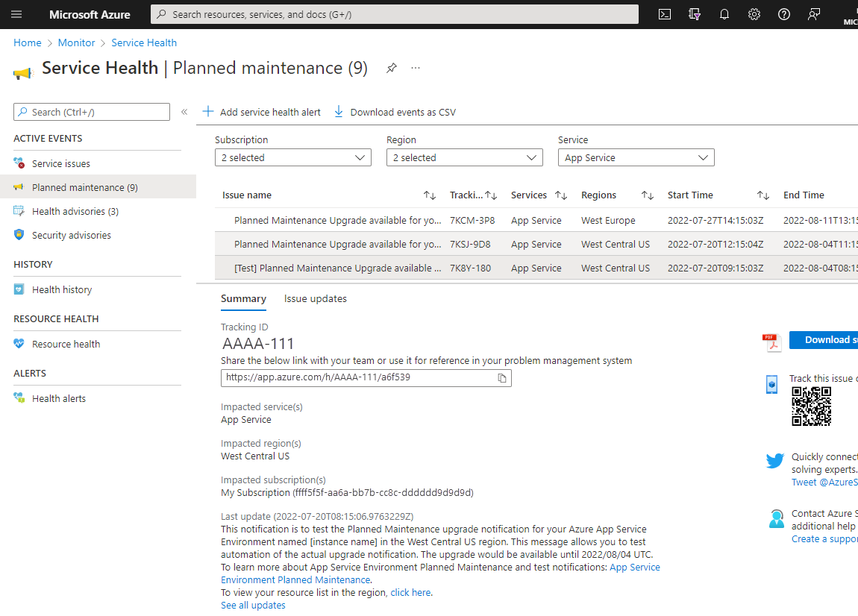Image resolution: width=858 pixels, height=616 pixels.
Task: Open the ellipsis menu next to the pin
Action: 416,67
